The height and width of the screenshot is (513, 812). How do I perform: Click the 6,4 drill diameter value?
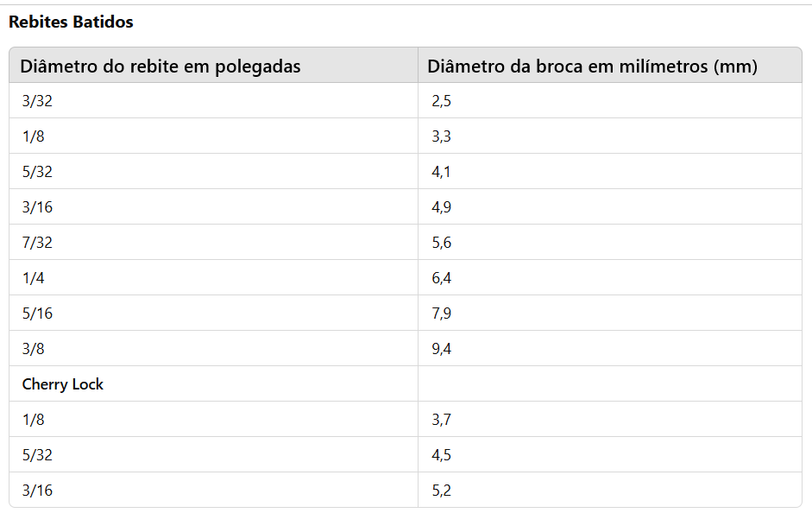coord(441,278)
